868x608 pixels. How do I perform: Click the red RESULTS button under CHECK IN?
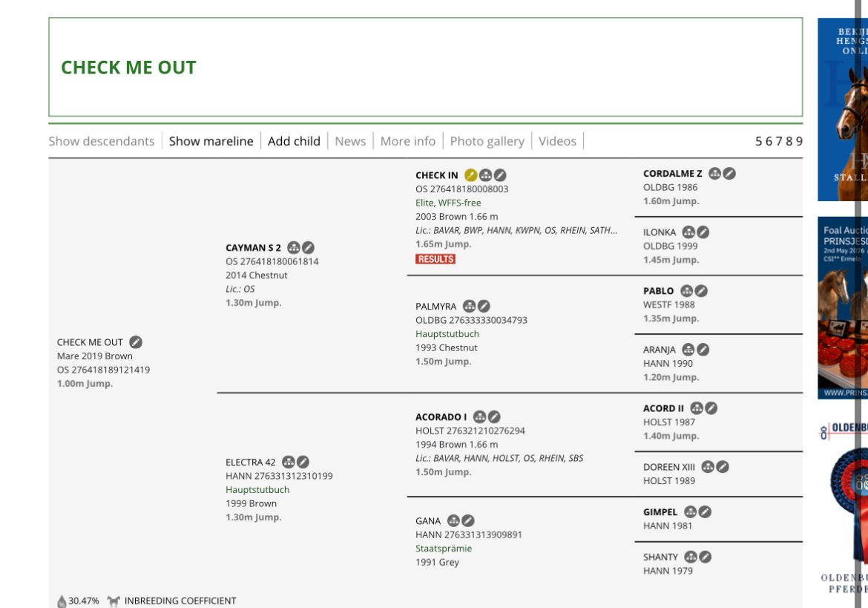[435, 259]
